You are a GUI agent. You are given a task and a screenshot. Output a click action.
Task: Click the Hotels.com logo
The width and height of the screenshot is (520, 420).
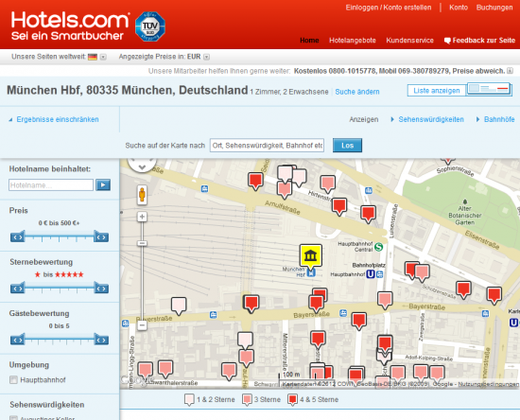pos(70,26)
